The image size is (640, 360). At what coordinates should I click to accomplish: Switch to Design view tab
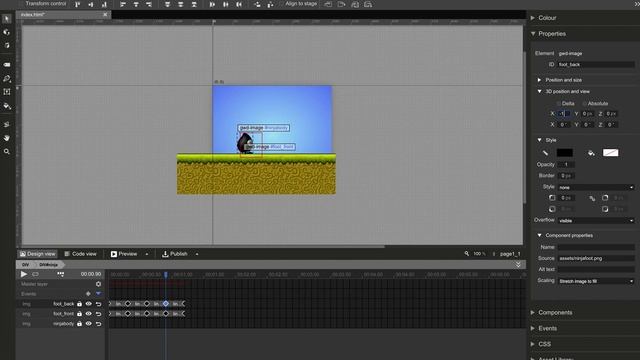(x=38, y=254)
